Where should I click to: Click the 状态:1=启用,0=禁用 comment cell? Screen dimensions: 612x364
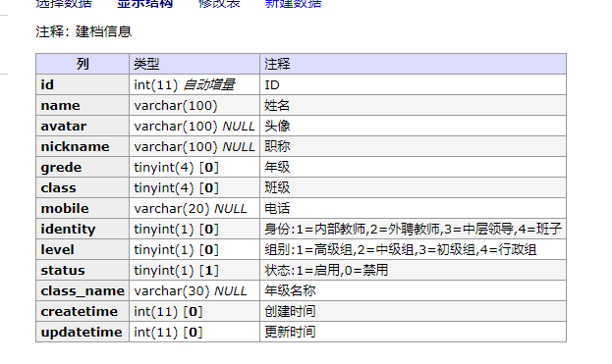click(413, 271)
